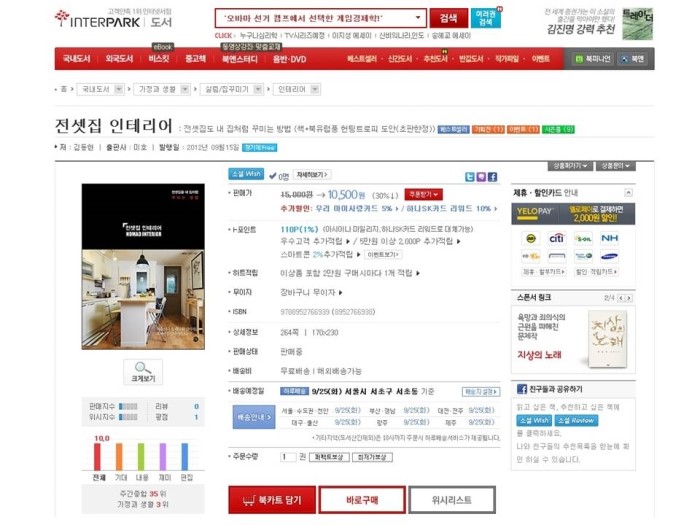Screen dimensions: 700x525
Task: Expand the 국내도서 breadcrumb dropdown
Action: (x=118, y=89)
